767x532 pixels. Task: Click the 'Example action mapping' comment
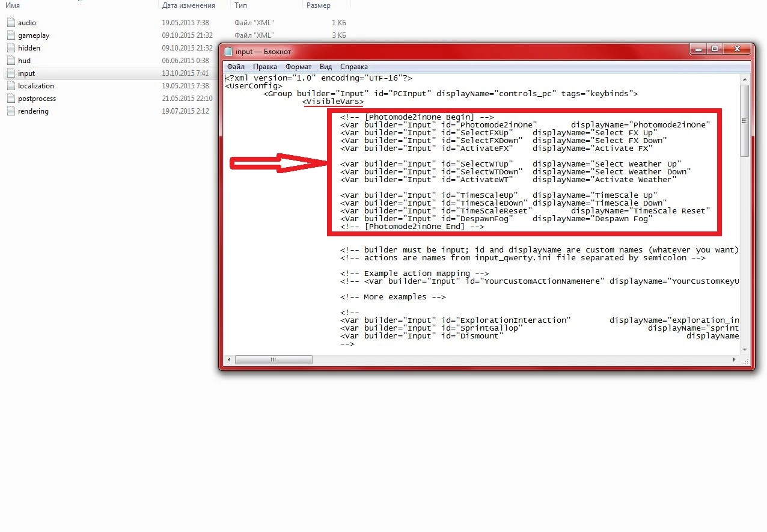pos(415,274)
